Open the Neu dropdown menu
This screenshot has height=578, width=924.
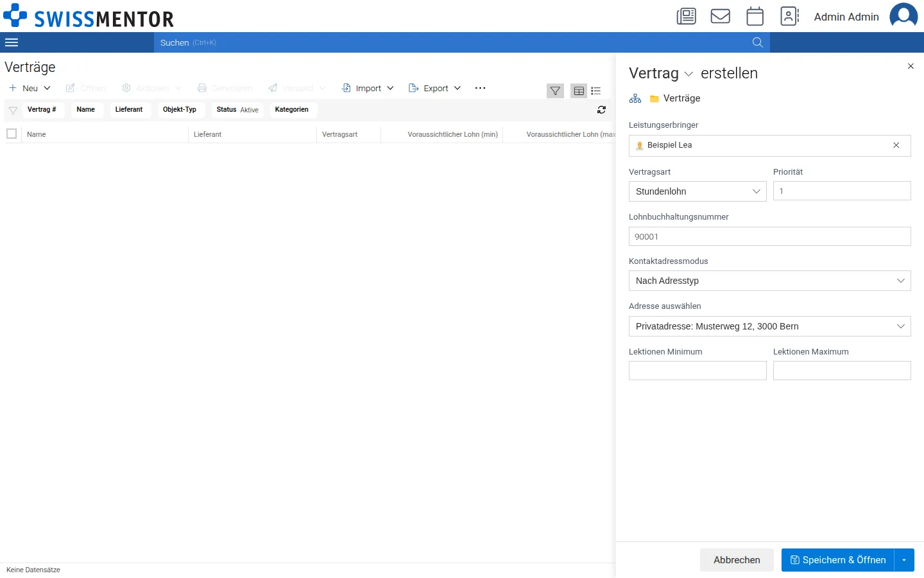tap(30, 88)
